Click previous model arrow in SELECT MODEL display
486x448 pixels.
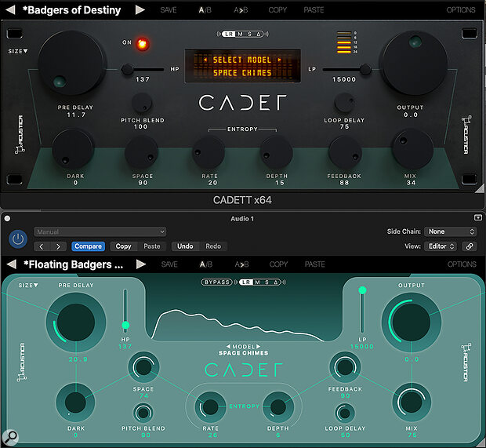tap(205, 60)
